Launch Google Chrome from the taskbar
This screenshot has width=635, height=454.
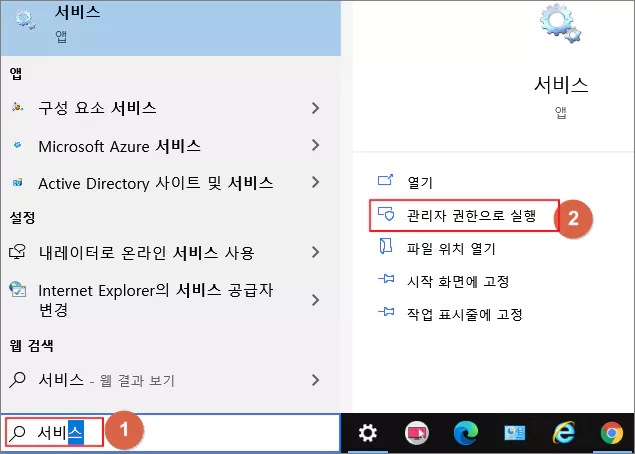[612, 433]
